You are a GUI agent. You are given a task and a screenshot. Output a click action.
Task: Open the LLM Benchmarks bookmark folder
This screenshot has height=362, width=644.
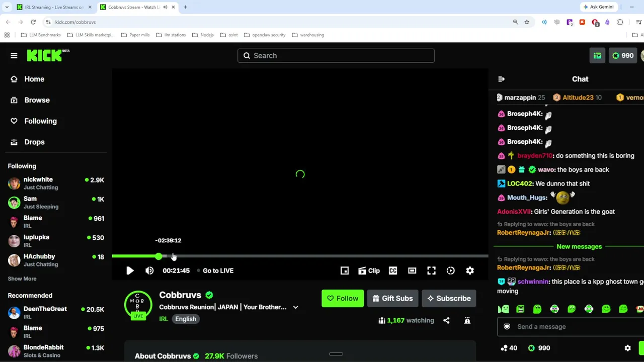[41, 35]
